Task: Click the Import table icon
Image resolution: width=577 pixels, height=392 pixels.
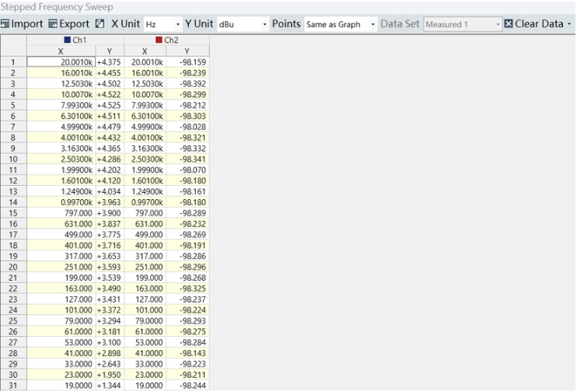Action: pyautogui.click(x=5, y=24)
